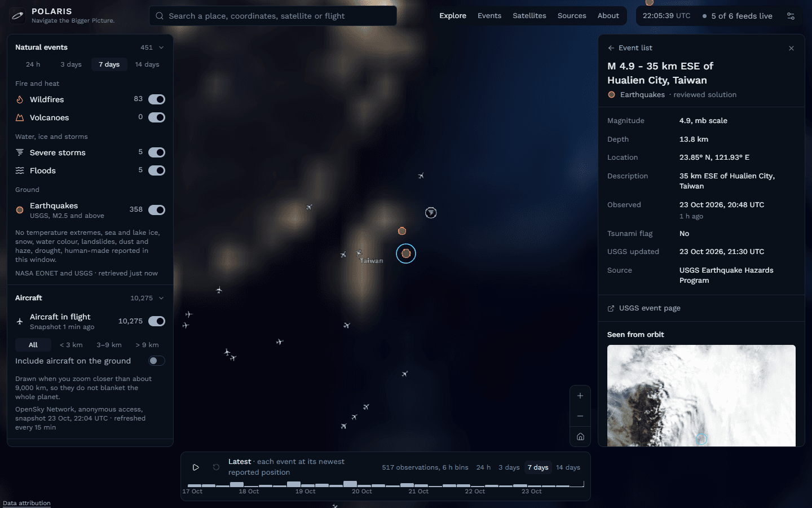Select the highlighted earthquake marker near Taiwan
Image resolution: width=812 pixels, height=508 pixels.
tap(406, 253)
